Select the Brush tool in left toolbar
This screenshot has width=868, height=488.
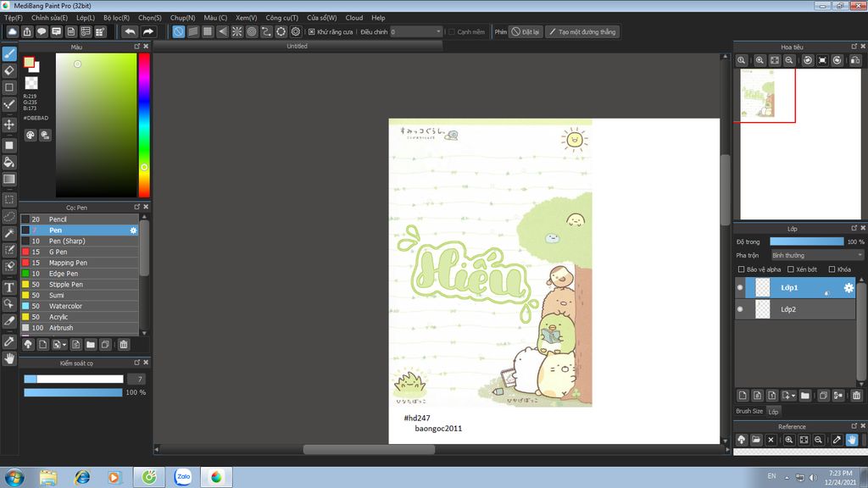tap(9, 53)
